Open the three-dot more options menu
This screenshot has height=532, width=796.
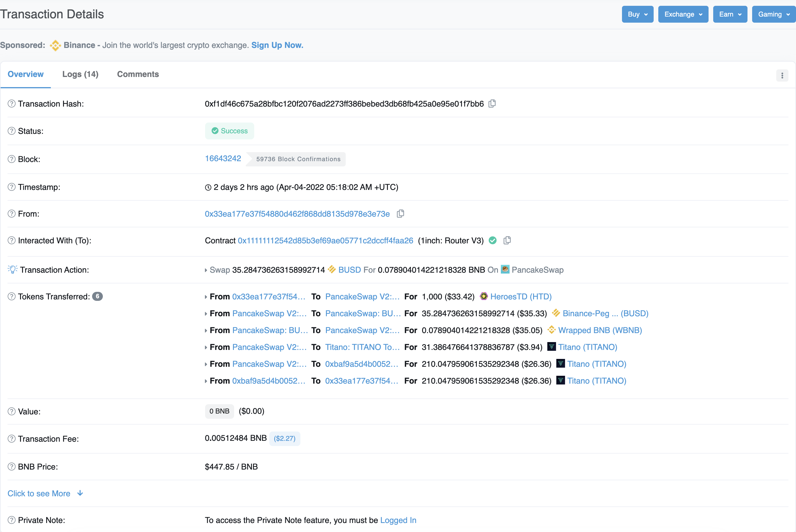(x=782, y=75)
